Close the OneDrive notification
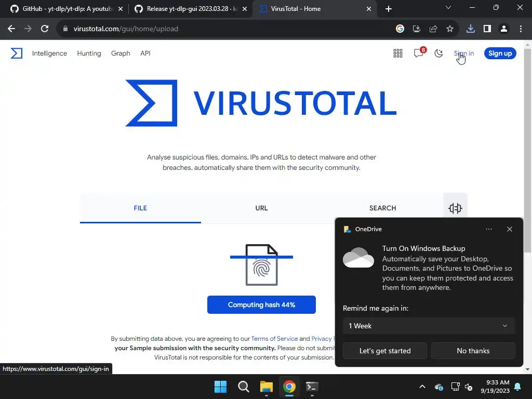 pyautogui.click(x=510, y=229)
